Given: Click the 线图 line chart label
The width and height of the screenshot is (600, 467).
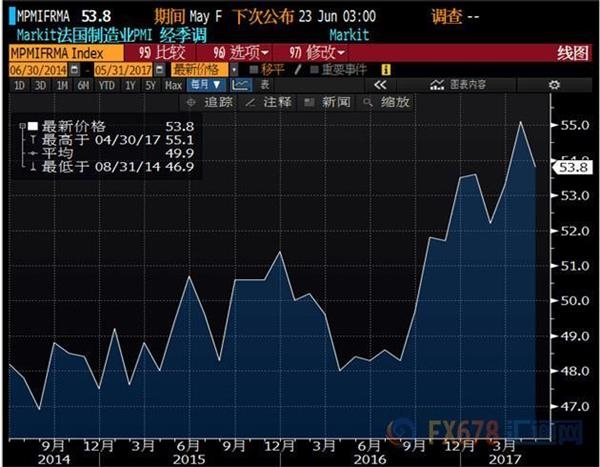Looking at the screenshot, I should (x=573, y=53).
